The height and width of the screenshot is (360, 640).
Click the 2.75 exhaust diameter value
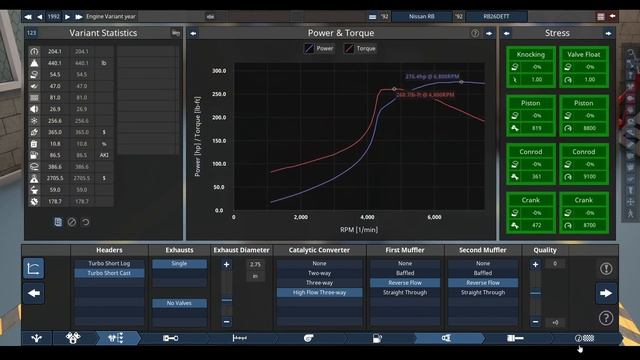point(255,264)
